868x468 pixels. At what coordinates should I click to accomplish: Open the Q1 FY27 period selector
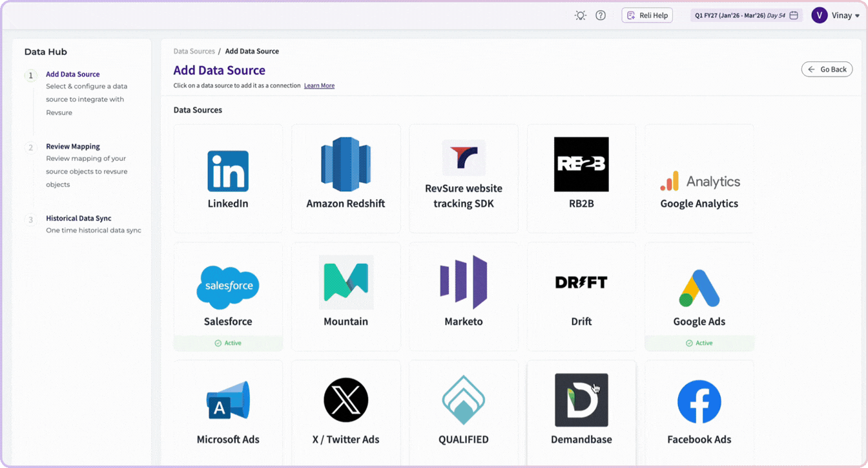click(746, 16)
